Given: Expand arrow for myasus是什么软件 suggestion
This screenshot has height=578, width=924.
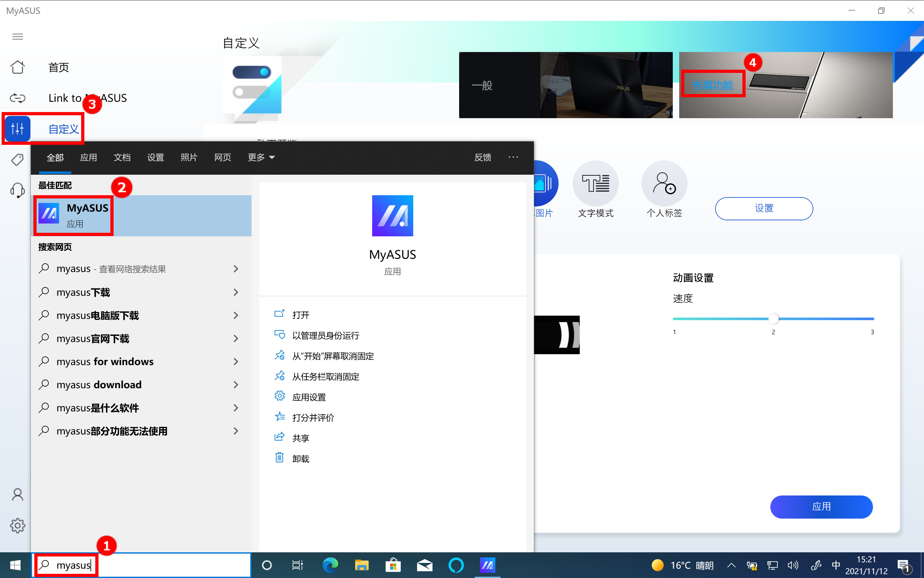Looking at the screenshot, I should point(235,408).
